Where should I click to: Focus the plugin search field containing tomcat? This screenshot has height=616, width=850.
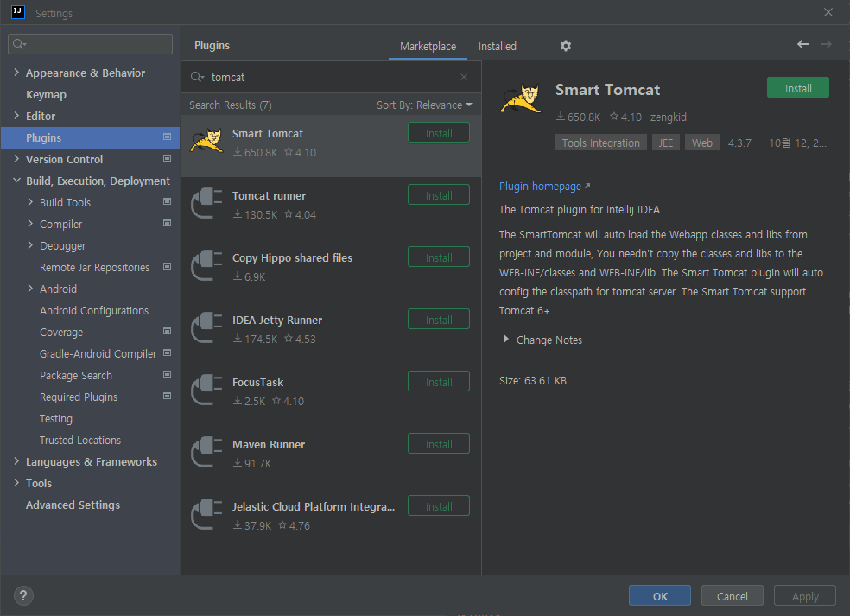point(331,77)
